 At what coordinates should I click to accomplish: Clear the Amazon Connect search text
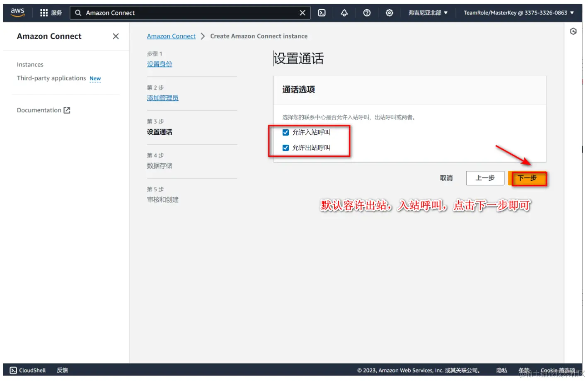coord(302,13)
